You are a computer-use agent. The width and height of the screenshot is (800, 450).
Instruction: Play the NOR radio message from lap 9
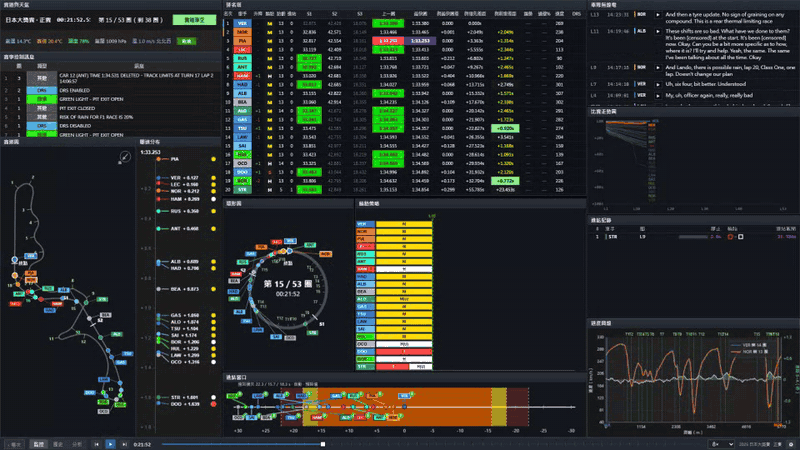click(x=657, y=67)
